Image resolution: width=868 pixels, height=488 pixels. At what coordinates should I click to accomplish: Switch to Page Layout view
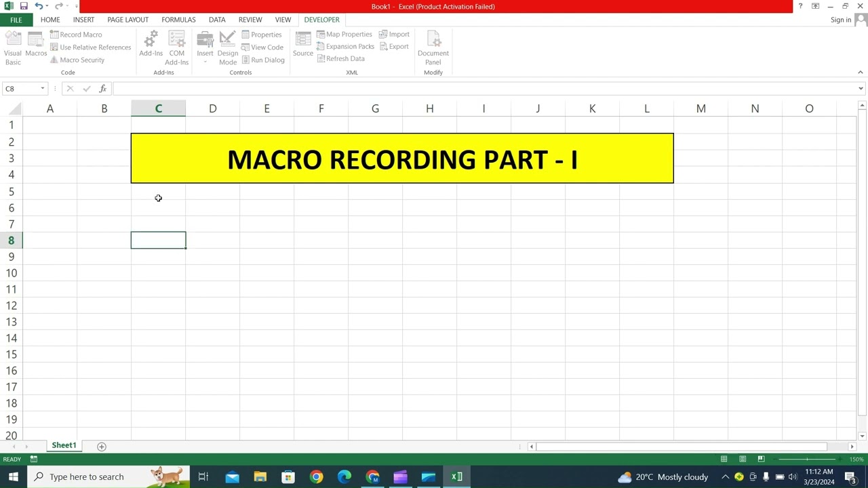click(743, 460)
